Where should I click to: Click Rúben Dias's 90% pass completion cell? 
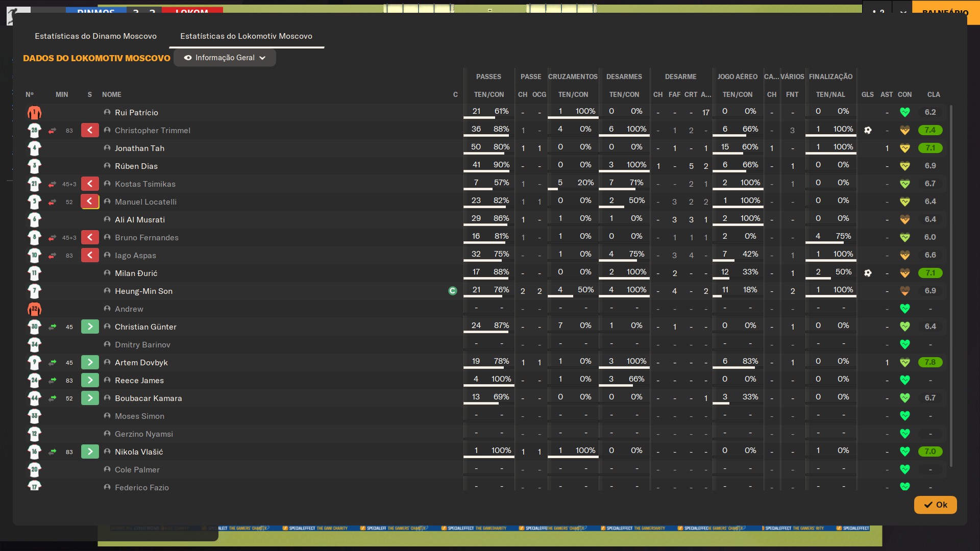pos(501,165)
